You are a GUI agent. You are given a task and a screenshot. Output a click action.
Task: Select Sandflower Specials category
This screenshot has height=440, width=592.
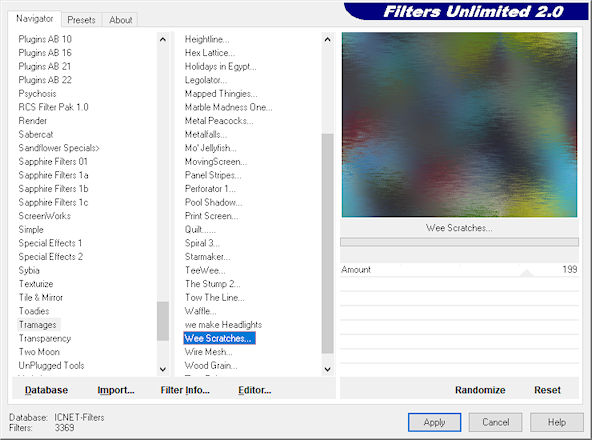coord(59,148)
